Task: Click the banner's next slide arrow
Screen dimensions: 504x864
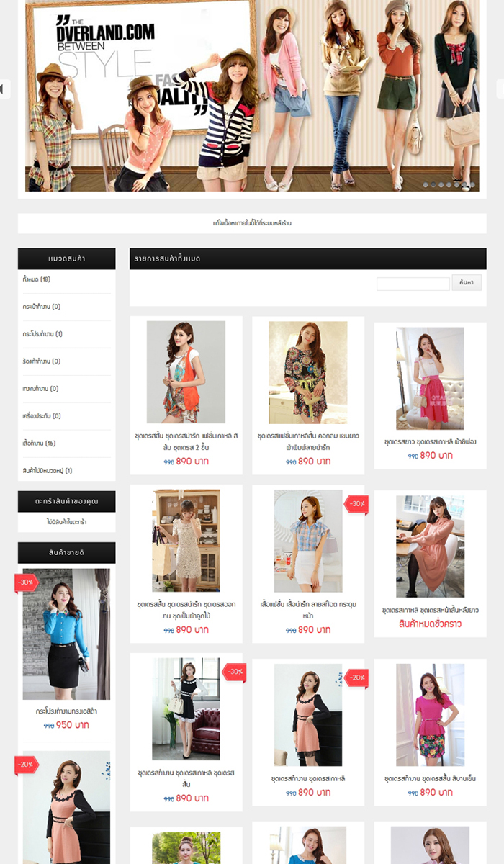Action: [x=500, y=89]
